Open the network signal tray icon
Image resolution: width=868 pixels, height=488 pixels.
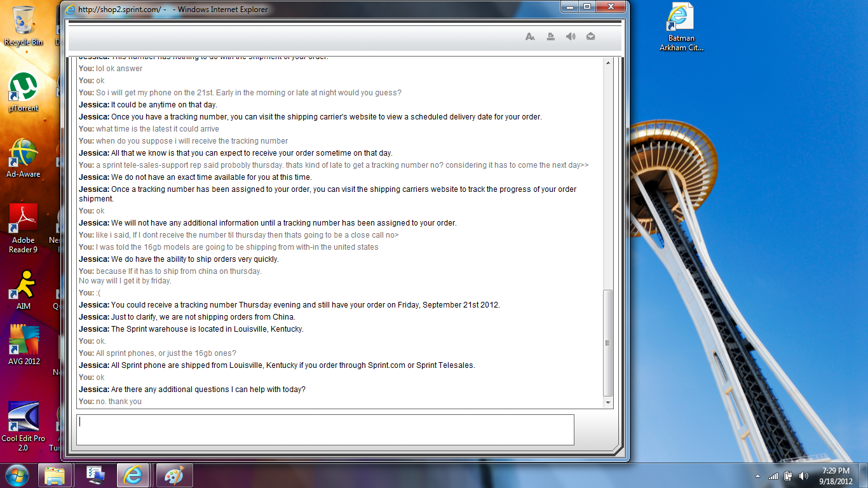pos(773,476)
